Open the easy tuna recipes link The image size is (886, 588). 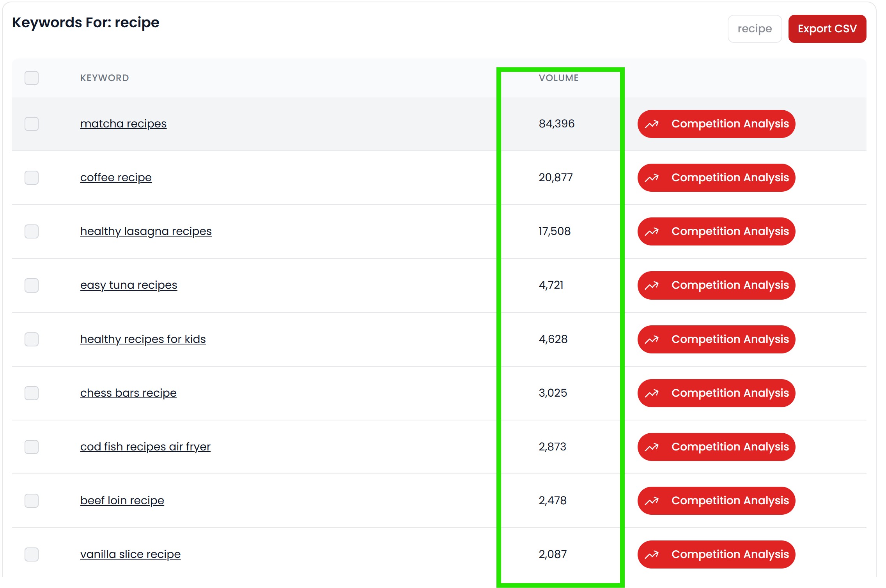[x=129, y=285]
